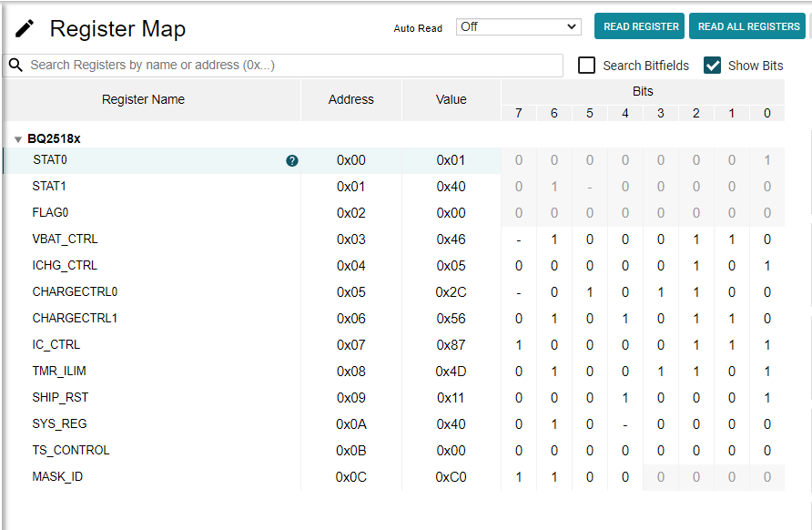Toggle bit 0 of SHIP_RST register
Viewport: 812px width, 530px height.
(x=766, y=398)
